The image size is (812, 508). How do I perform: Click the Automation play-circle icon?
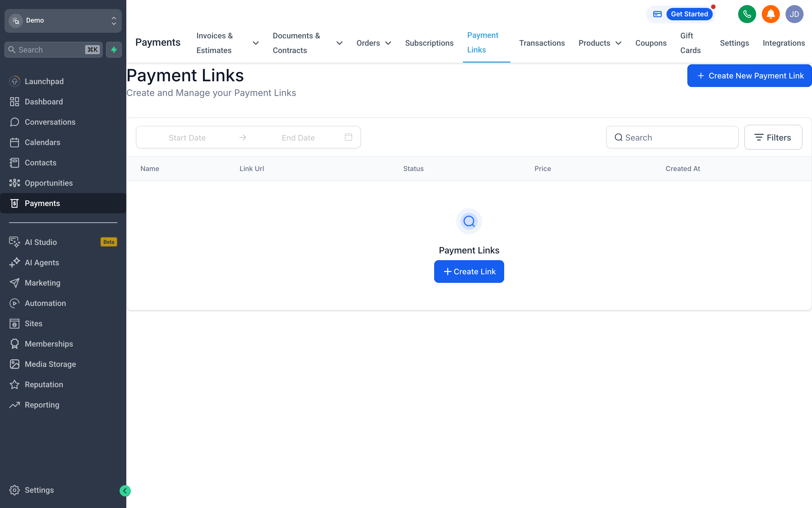point(14,303)
